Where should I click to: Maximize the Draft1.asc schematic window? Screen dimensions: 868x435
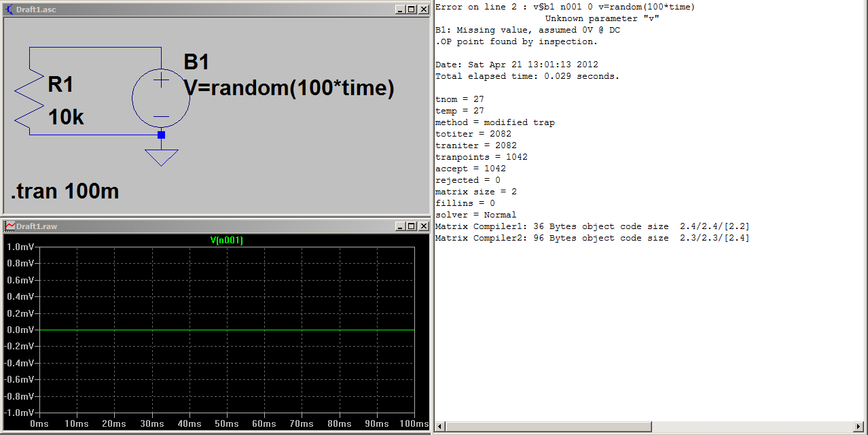pos(411,10)
